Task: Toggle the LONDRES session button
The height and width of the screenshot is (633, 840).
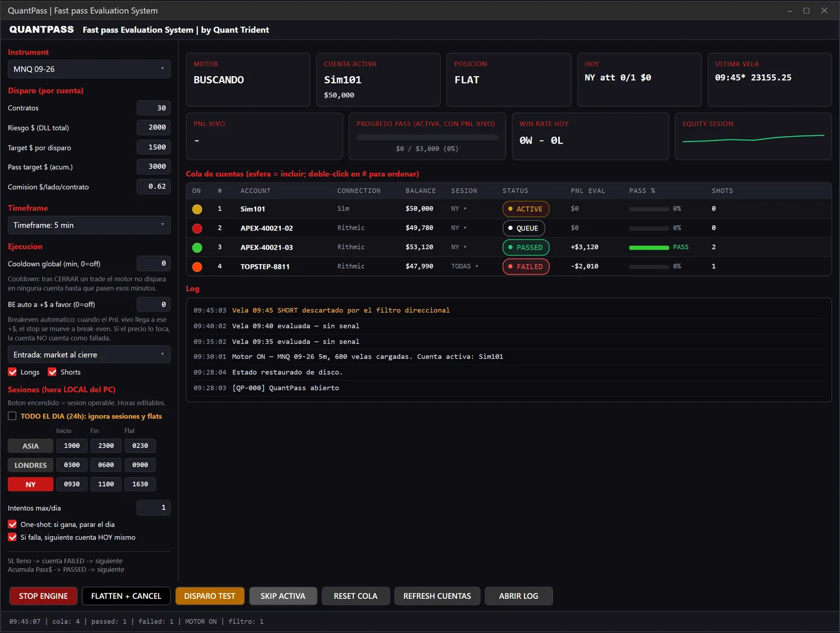Action: (31, 465)
